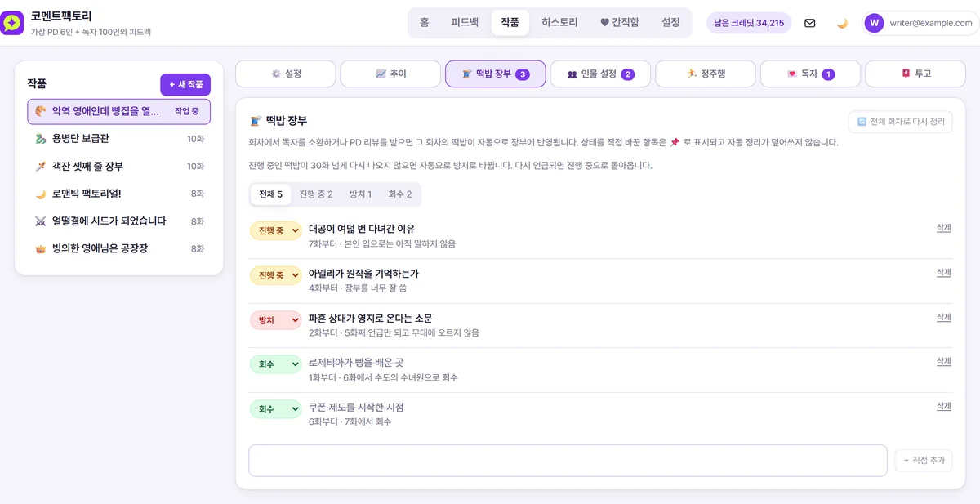Open 히스토리 in top navigation
The width and height of the screenshot is (980, 504).
click(x=559, y=23)
